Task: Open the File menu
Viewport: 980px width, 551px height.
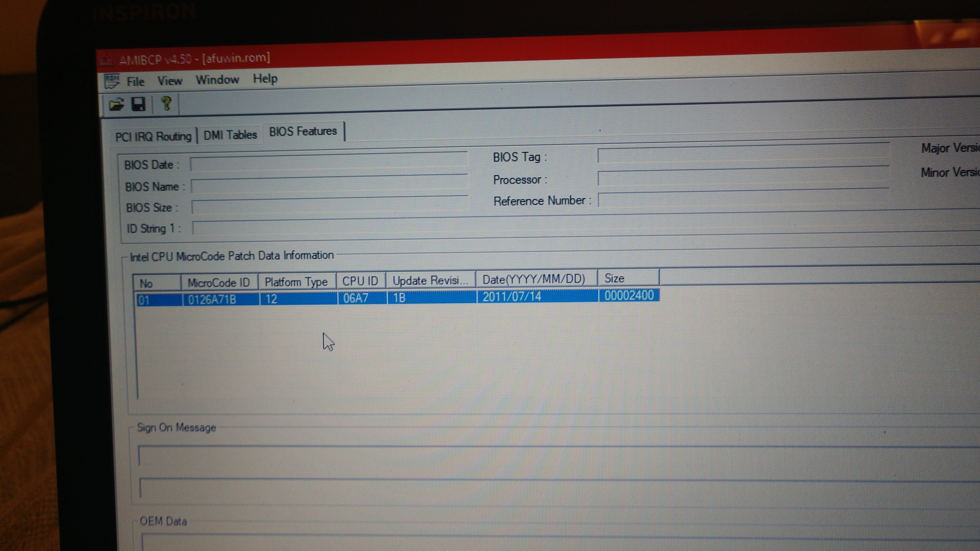Action: click(x=136, y=81)
